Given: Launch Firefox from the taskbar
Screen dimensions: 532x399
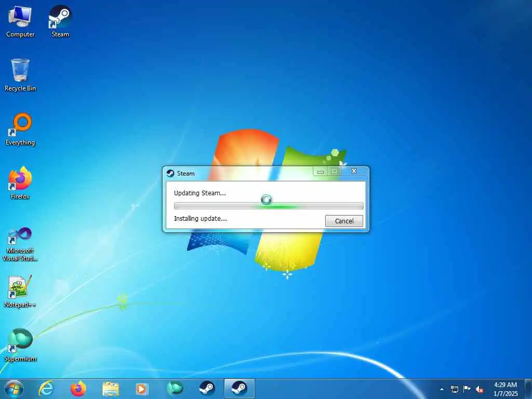Looking at the screenshot, I should [x=78, y=389].
